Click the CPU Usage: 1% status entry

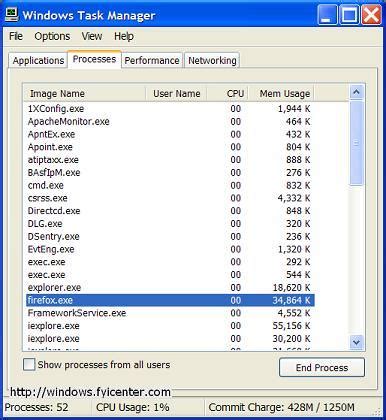click(133, 407)
